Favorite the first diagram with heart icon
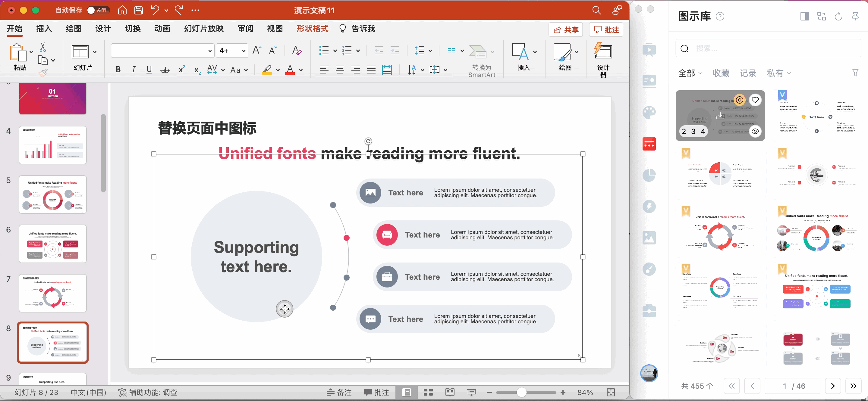Viewport: 868px width, 401px height. [755, 100]
